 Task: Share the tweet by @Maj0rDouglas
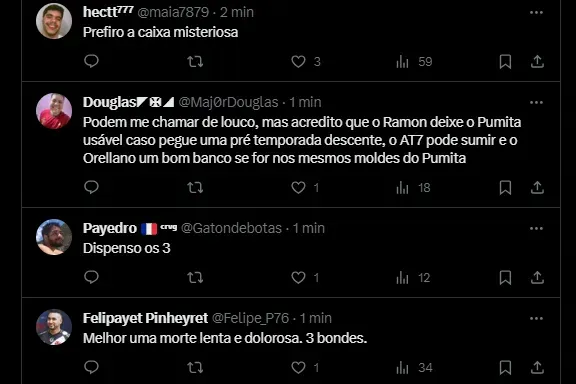point(537,188)
